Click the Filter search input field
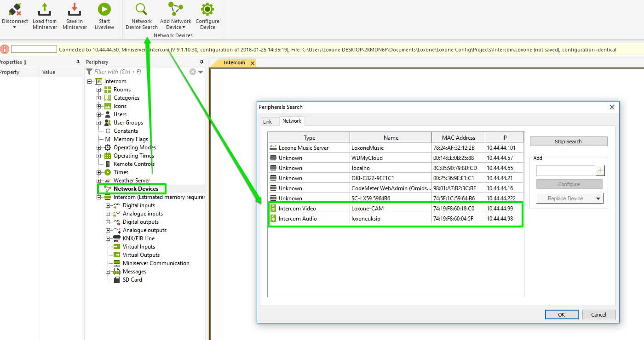The width and height of the screenshot is (644, 340). [x=140, y=72]
